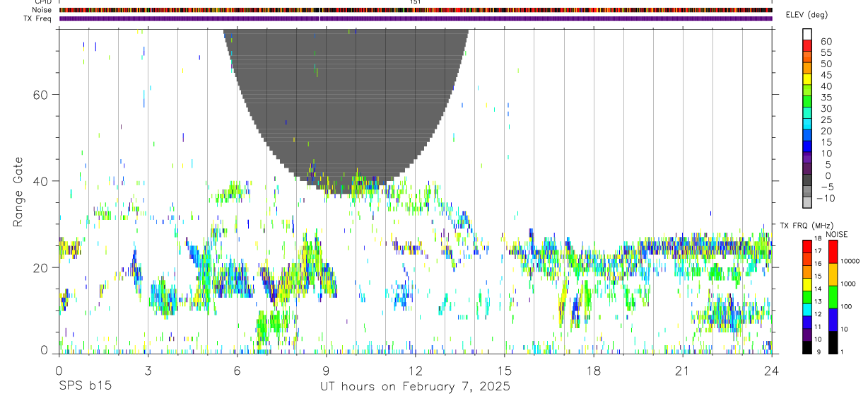Select red top segment of NOISE colorbar

(x=832, y=251)
